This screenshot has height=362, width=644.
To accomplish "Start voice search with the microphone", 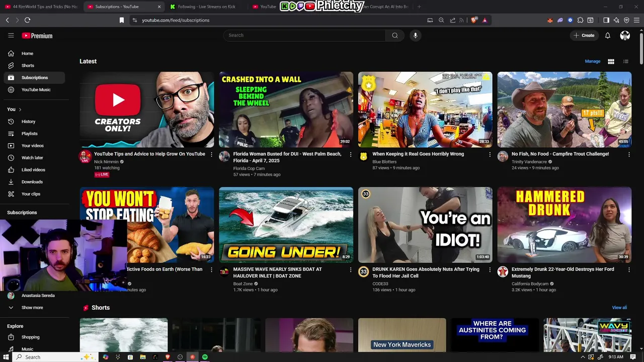I will click(x=415, y=35).
